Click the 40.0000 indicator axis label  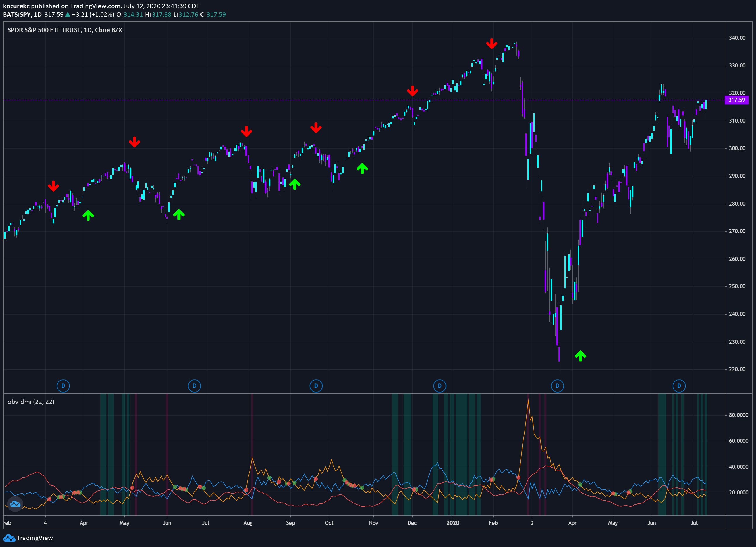coord(739,467)
